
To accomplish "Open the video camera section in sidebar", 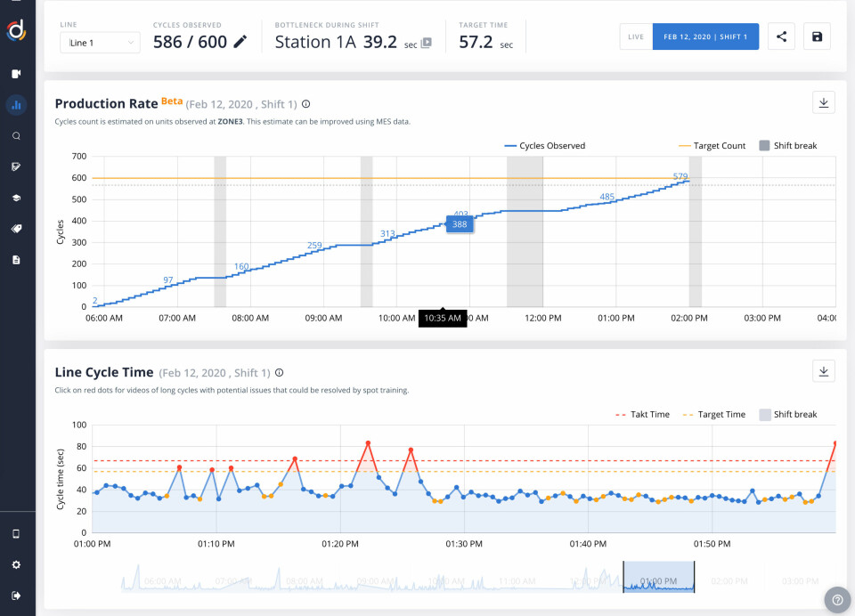I will [x=16, y=74].
